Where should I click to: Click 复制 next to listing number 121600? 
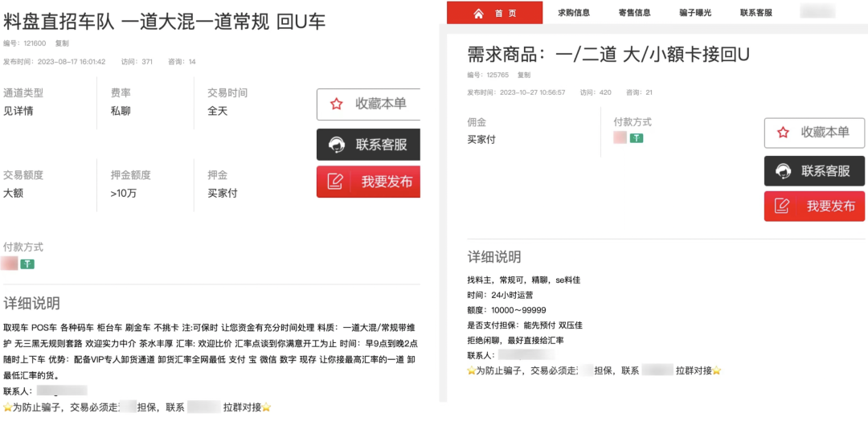point(62,43)
